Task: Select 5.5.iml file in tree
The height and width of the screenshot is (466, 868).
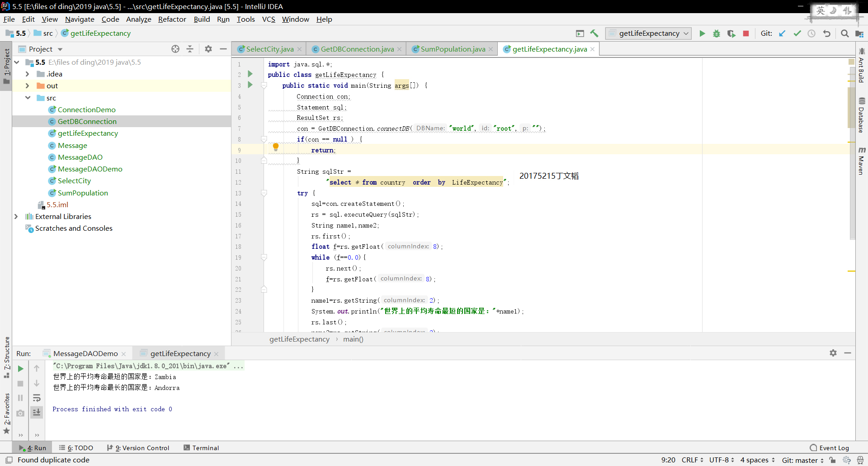Action: [x=57, y=204]
